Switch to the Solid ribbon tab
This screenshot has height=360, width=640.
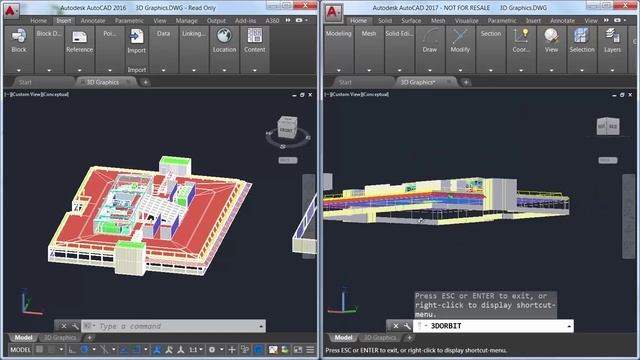[384, 20]
